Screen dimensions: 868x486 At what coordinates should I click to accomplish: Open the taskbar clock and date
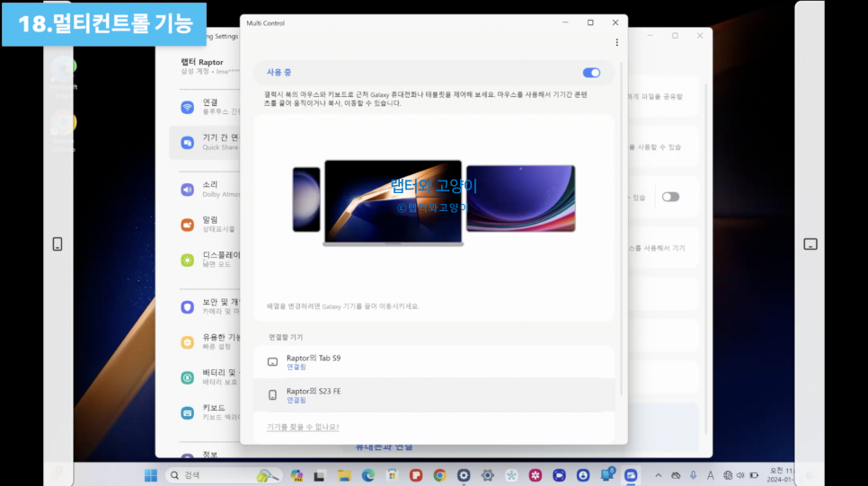(779, 475)
